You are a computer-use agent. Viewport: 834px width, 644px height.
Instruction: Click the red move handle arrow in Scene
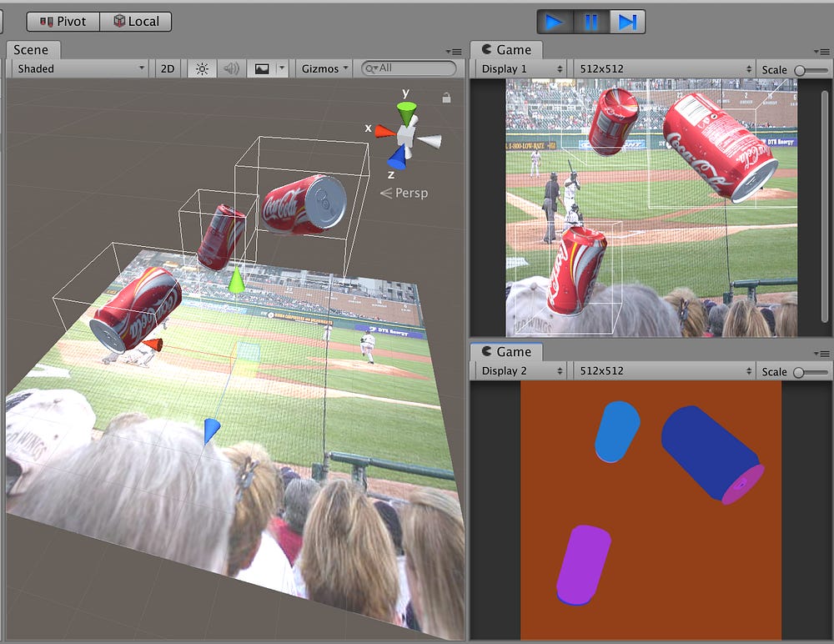pyautogui.click(x=153, y=345)
